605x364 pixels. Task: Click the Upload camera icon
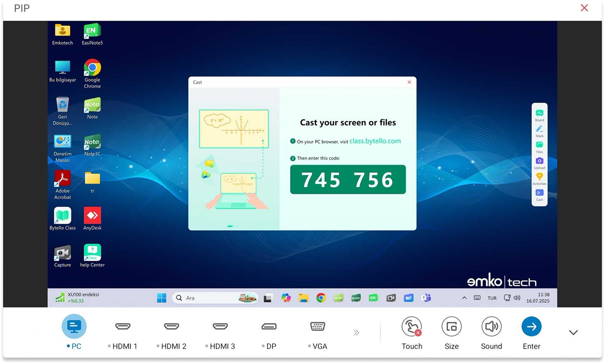click(539, 162)
